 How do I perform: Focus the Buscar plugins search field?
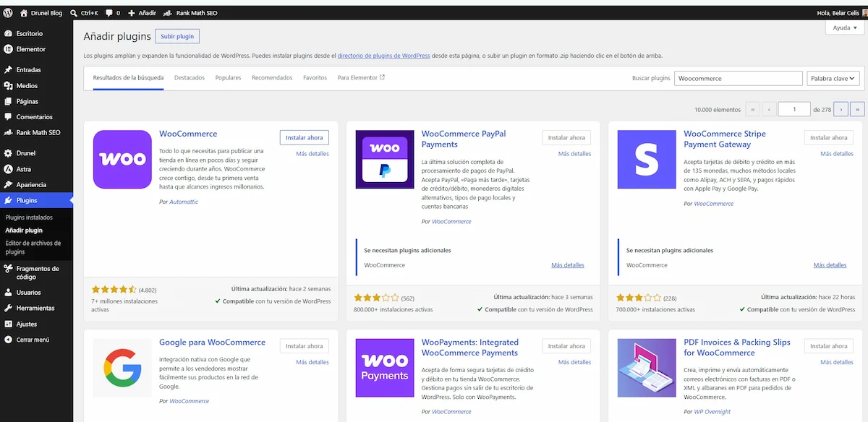click(739, 78)
